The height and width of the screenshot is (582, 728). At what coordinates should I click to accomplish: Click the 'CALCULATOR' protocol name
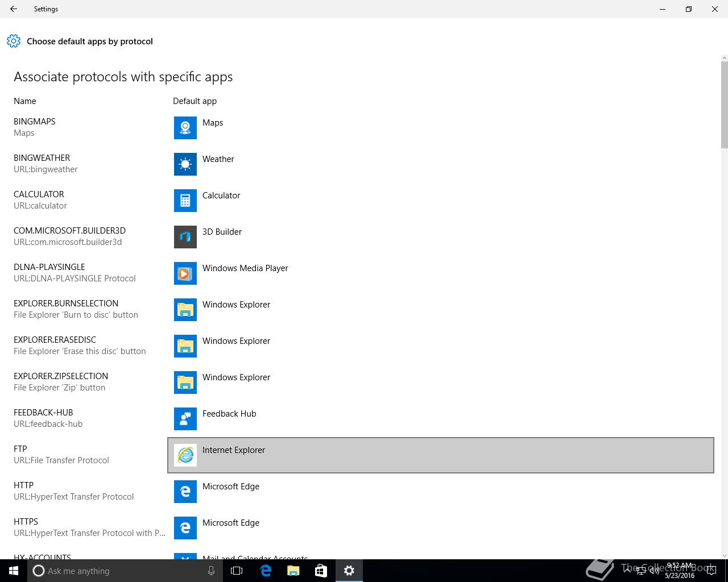coord(39,194)
